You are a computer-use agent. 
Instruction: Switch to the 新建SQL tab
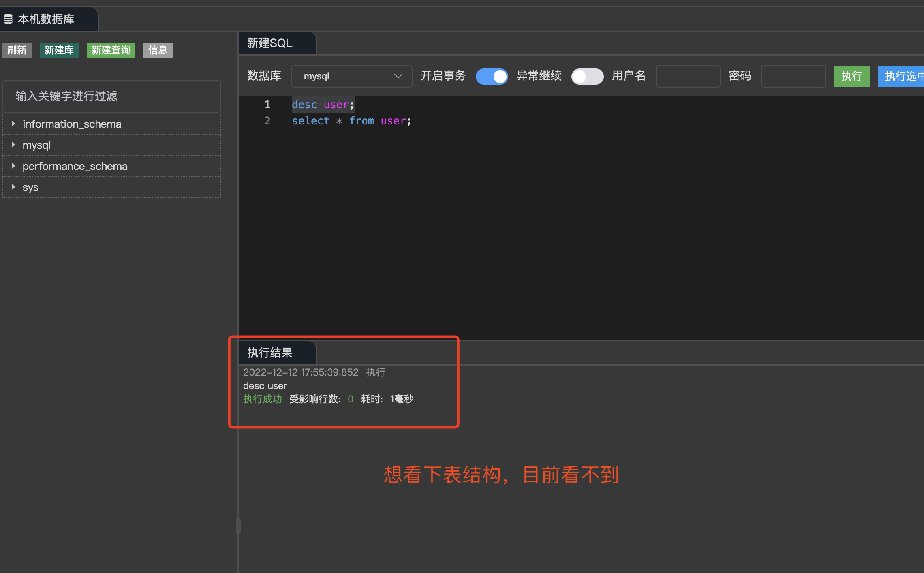pyautogui.click(x=270, y=43)
